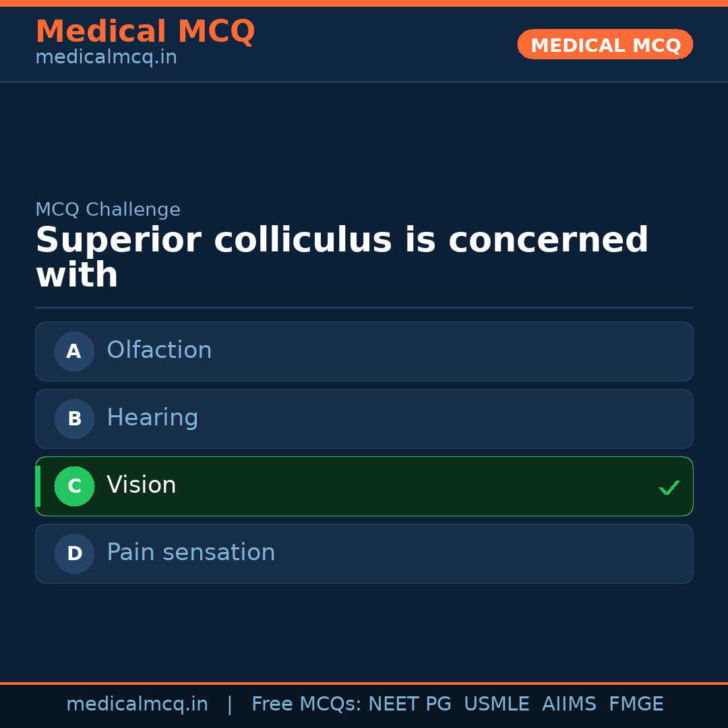Click the green checkmark on the Vision answer
The height and width of the screenshot is (728, 728).
pyautogui.click(x=669, y=487)
